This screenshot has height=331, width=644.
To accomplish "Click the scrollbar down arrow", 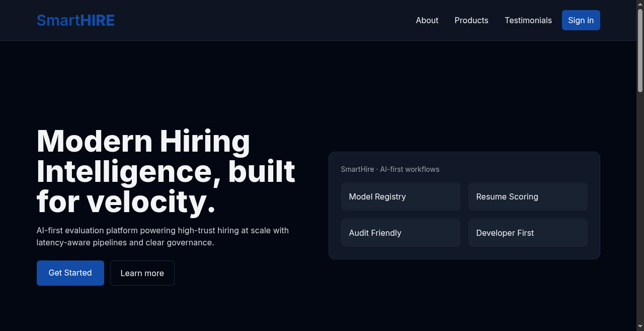I will click(x=640, y=327).
